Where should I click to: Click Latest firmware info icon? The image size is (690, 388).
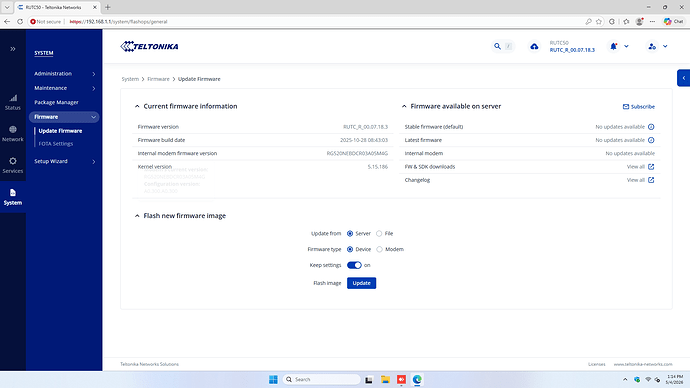651,140
